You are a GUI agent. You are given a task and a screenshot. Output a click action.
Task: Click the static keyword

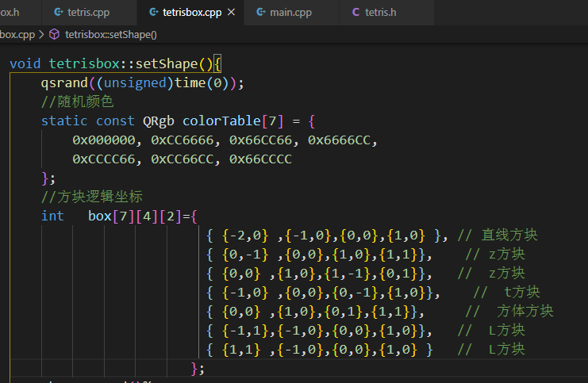point(64,121)
